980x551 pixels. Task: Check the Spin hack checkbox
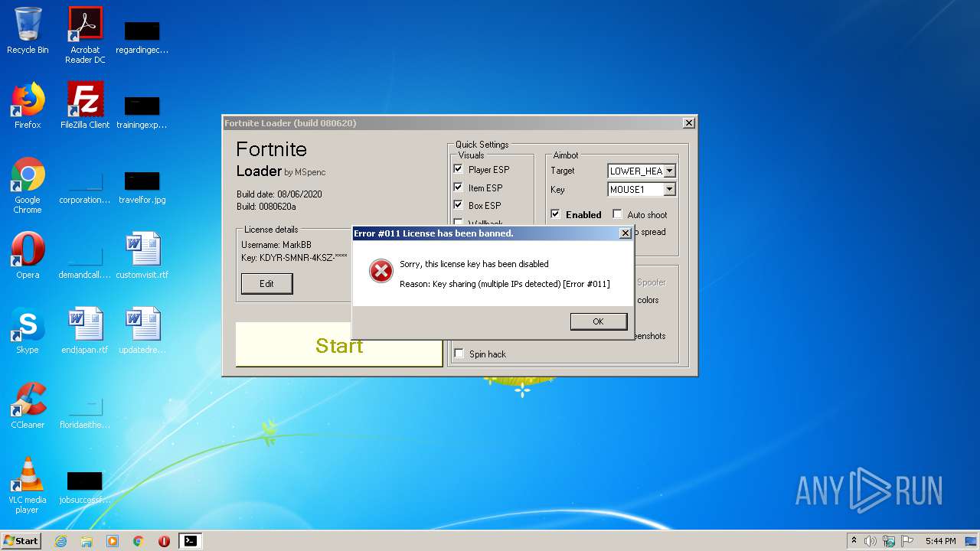click(459, 354)
